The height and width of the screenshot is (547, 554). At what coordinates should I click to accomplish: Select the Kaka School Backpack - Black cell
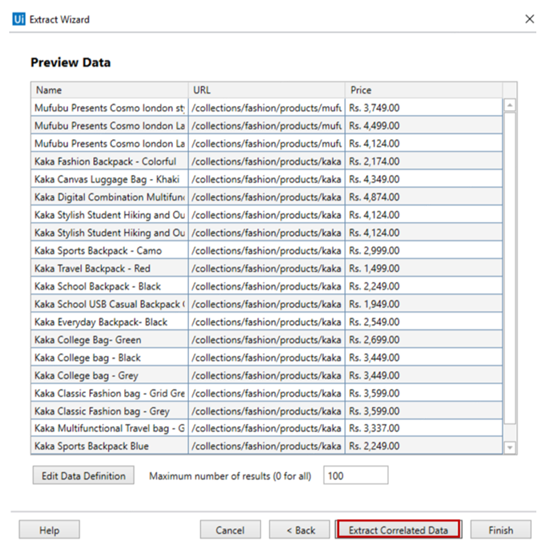point(109,286)
